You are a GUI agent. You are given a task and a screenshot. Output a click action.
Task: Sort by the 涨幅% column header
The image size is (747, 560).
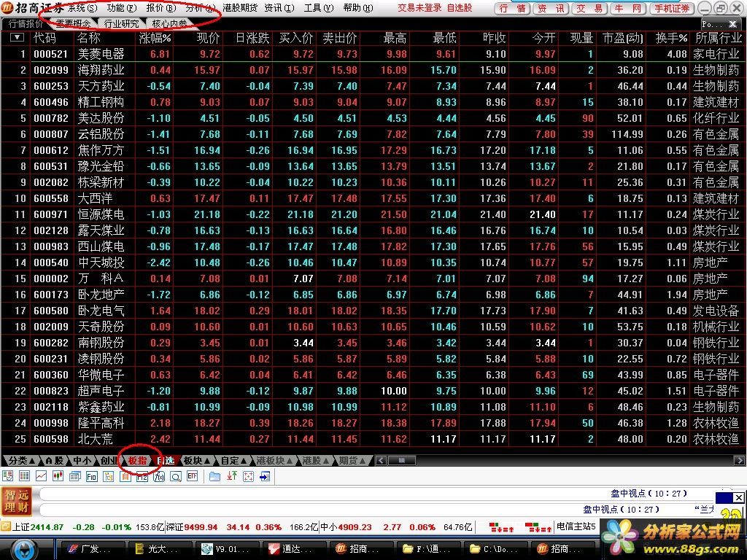tap(155, 38)
